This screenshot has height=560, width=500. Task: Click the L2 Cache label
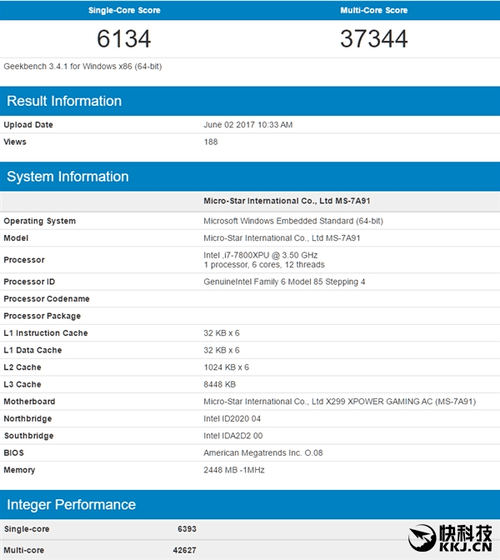pyautogui.click(x=22, y=368)
